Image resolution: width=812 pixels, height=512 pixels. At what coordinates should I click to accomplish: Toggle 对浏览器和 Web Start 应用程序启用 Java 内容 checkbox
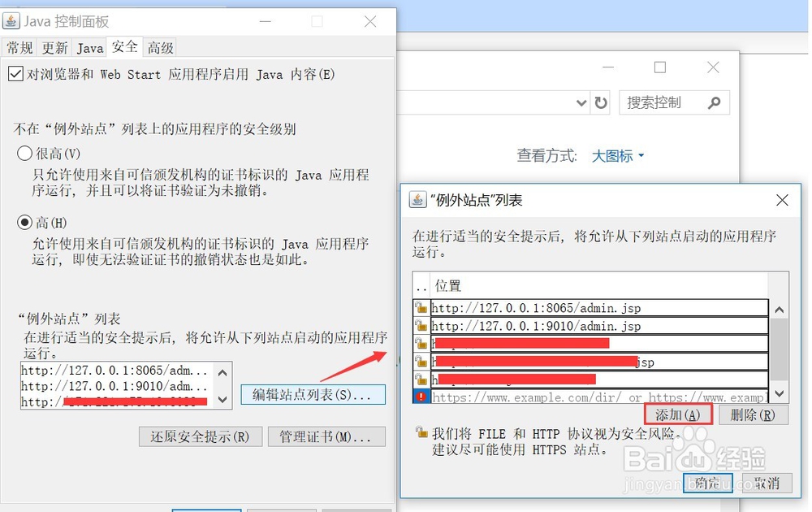point(15,74)
